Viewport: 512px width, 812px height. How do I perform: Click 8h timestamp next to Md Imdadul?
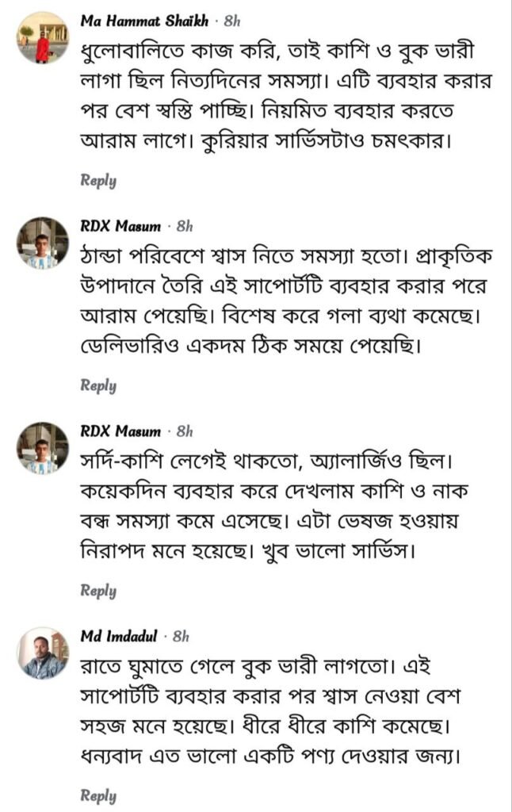(x=181, y=637)
